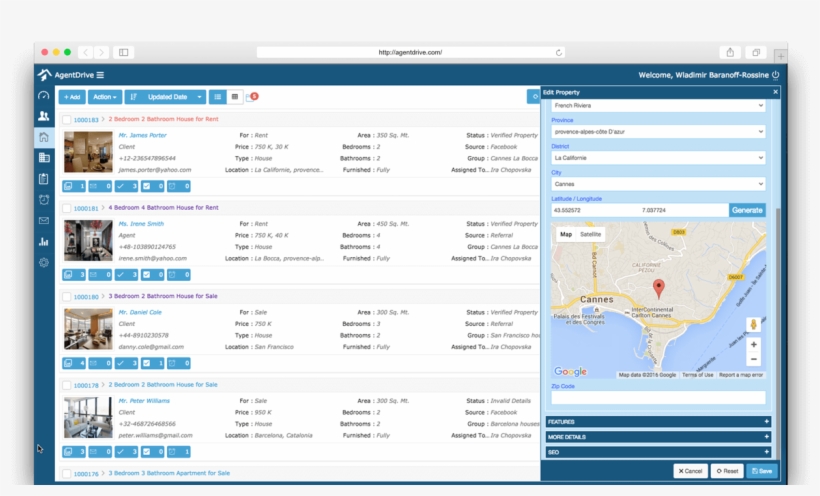Tick the checkbox for listing 1000181

(x=66, y=208)
